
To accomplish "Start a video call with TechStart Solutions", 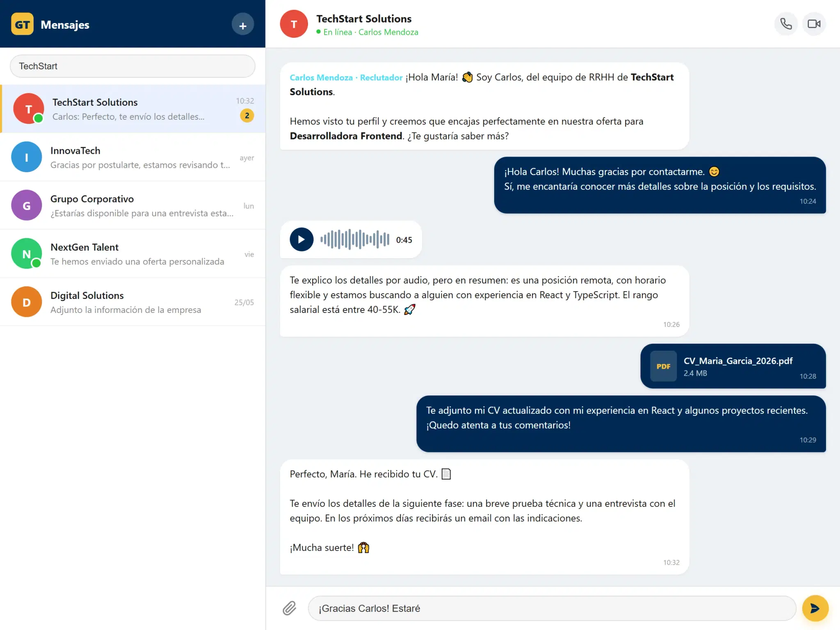I will [x=814, y=24].
